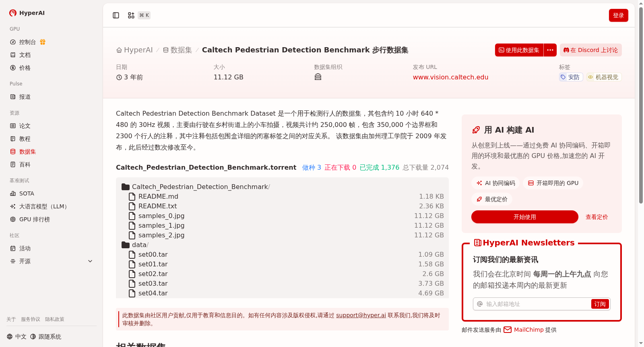Click the 关于 footer link
The width and height of the screenshot is (644, 347).
pos(11,319)
